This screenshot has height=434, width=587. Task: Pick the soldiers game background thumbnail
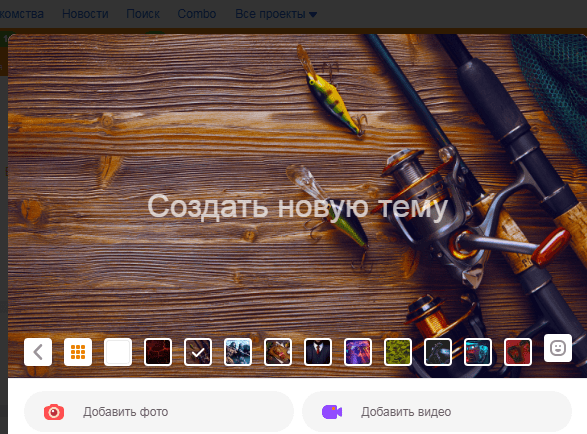238,352
